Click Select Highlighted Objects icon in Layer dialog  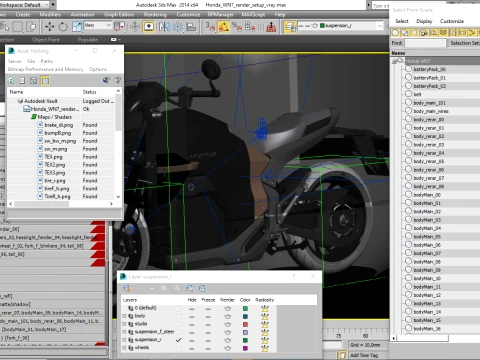(164, 288)
